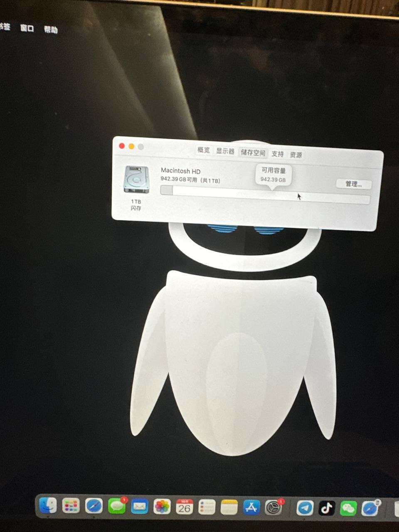This screenshot has height=532, width=399.
Task: Click the 管理... storage button
Action: coord(353,184)
